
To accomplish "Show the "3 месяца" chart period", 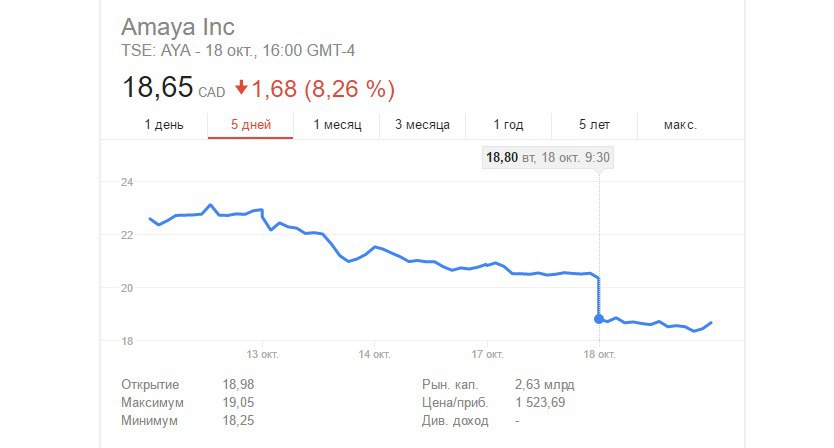I will (422, 125).
